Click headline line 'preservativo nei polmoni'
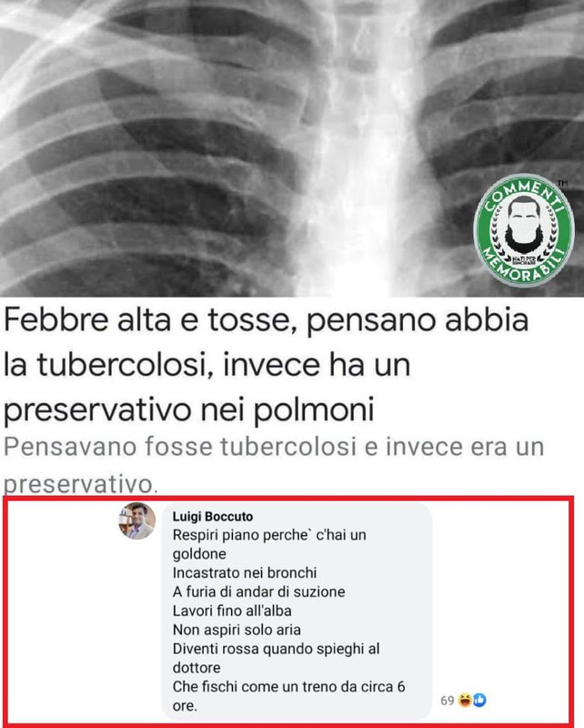Image resolution: width=584 pixels, height=728 pixels. point(189,410)
